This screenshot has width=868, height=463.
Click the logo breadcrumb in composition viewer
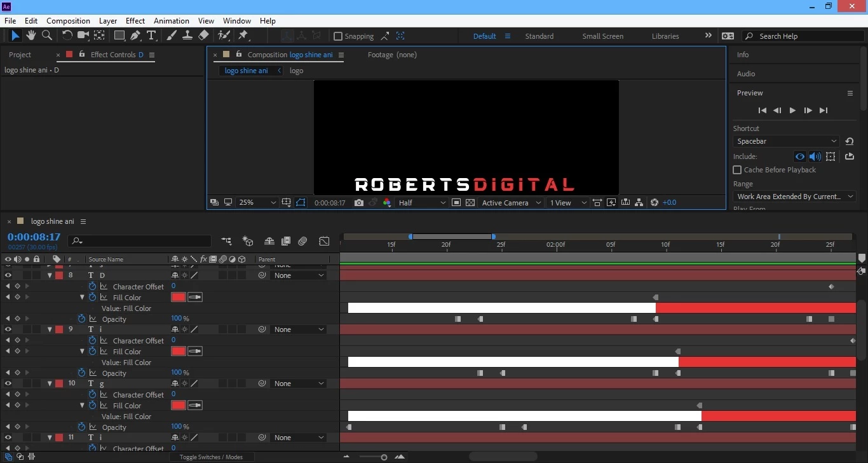tap(296, 71)
